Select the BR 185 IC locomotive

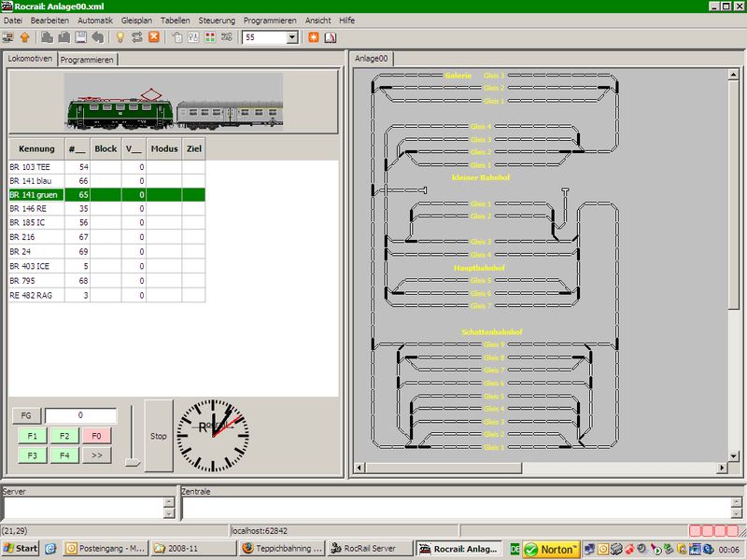(x=107, y=222)
